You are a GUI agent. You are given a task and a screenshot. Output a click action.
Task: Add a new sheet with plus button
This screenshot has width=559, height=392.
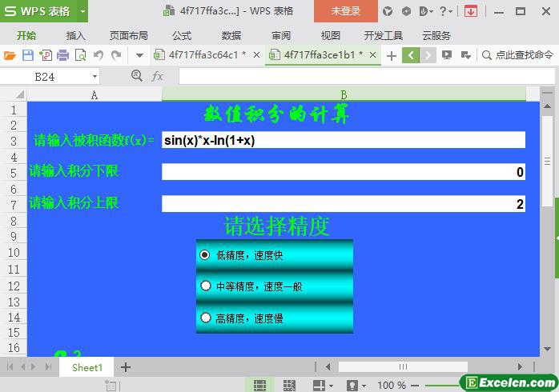tap(126, 367)
